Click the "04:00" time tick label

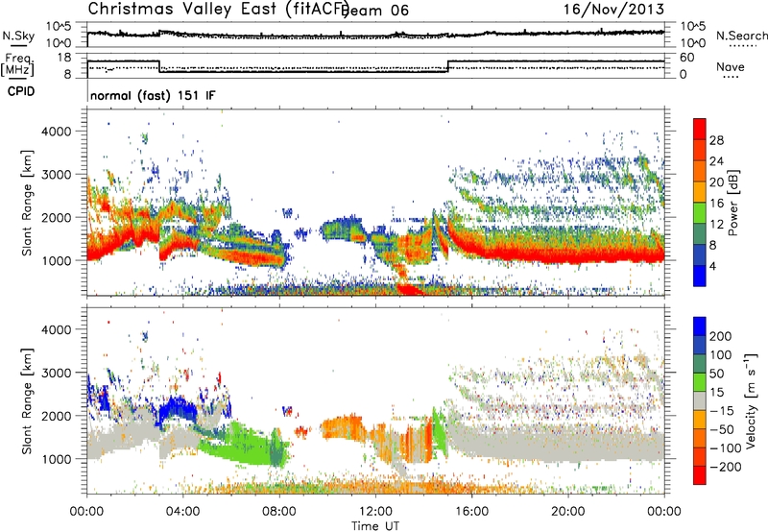pyautogui.click(x=182, y=512)
